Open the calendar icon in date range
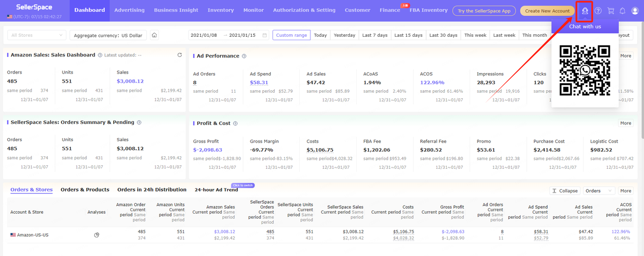The image size is (644, 256). click(265, 35)
